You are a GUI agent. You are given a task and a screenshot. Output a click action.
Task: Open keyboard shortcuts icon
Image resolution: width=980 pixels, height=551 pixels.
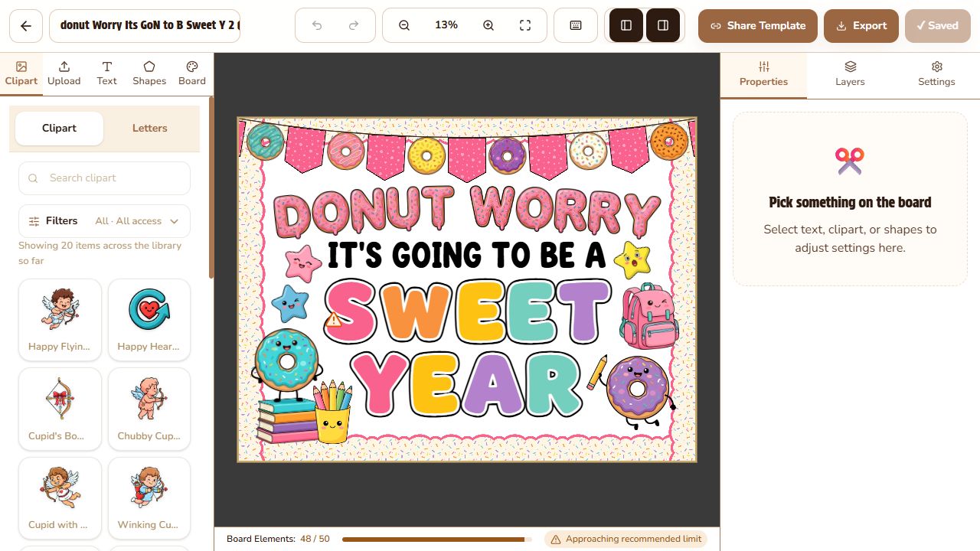point(576,25)
